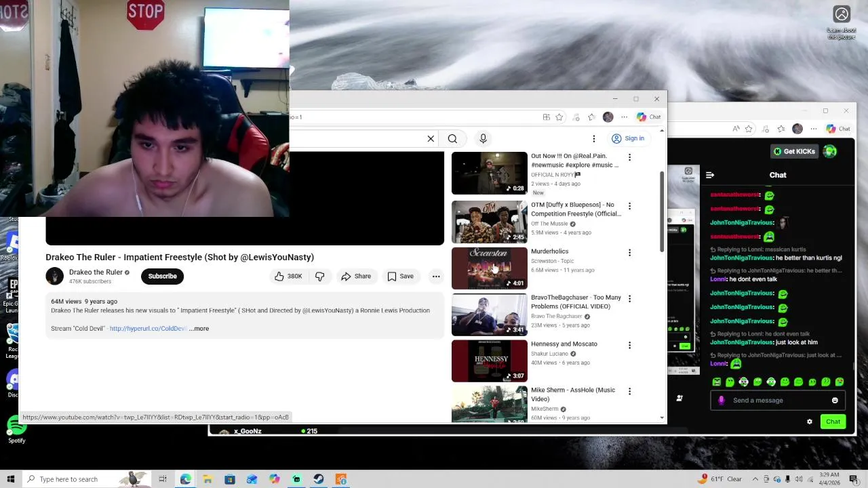Viewport: 868px width, 488px height.
Task: Play the OTM No Competition Freestyle thumbnail
Action: [489, 222]
